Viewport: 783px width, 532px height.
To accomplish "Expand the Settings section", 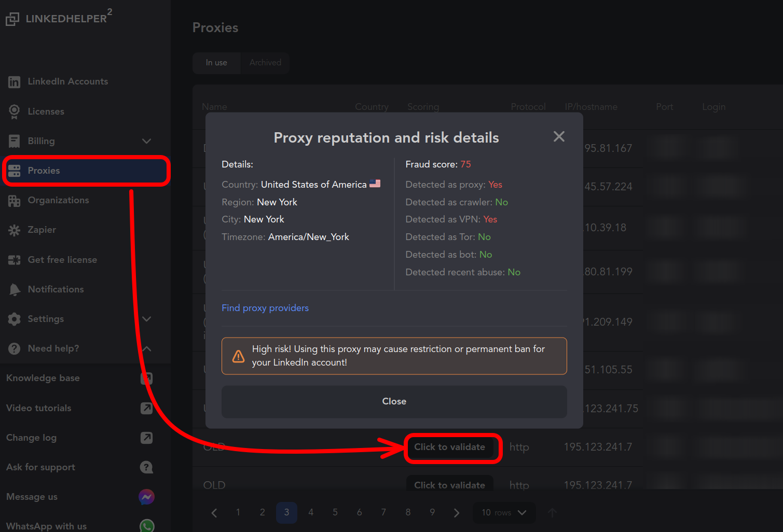I will point(146,319).
